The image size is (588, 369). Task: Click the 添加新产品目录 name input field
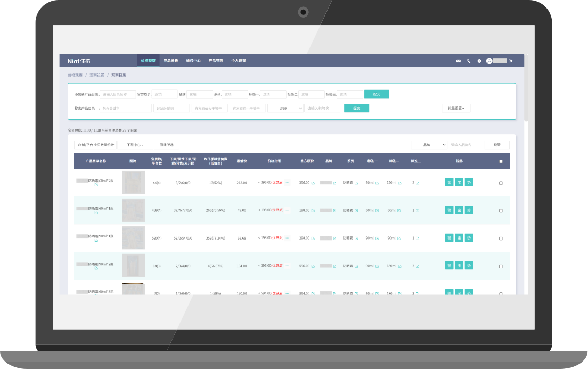[x=118, y=94]
